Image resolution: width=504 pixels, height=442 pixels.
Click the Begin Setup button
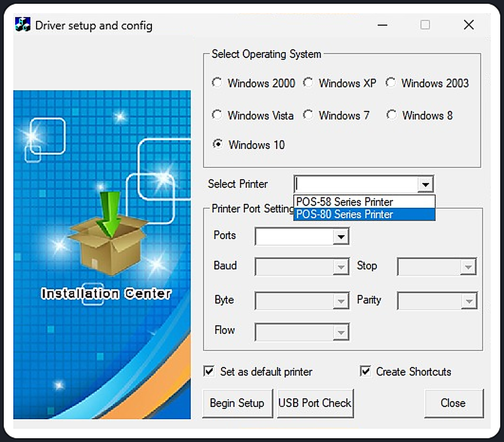pos(238,403)
